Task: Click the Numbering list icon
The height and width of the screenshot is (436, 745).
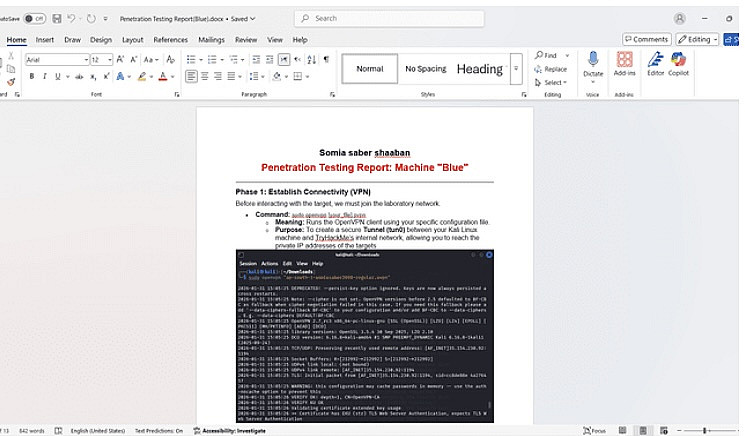Action: coord(212,59)
